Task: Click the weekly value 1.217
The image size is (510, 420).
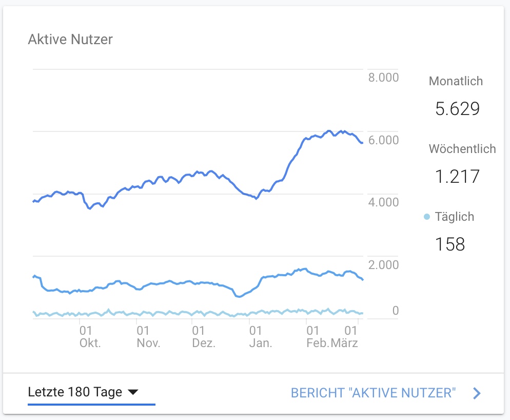Action: pyautogui.click(x=457, y=177)
